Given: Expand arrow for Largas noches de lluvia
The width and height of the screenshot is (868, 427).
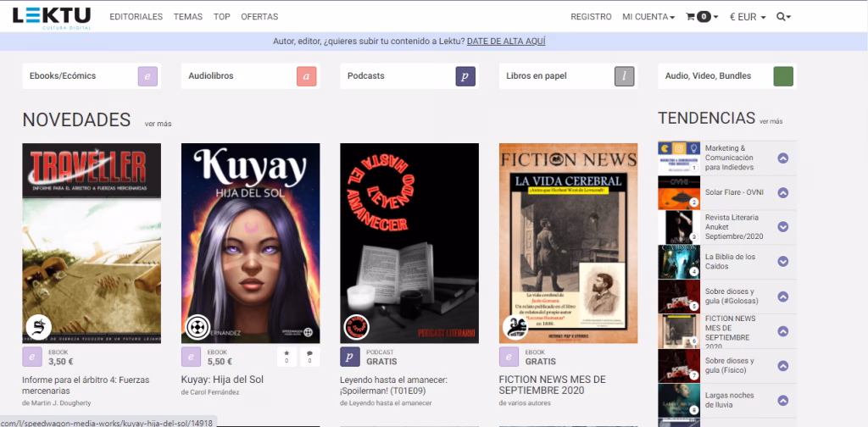Looking at the screenshot, I should click(x=782, y=401).
